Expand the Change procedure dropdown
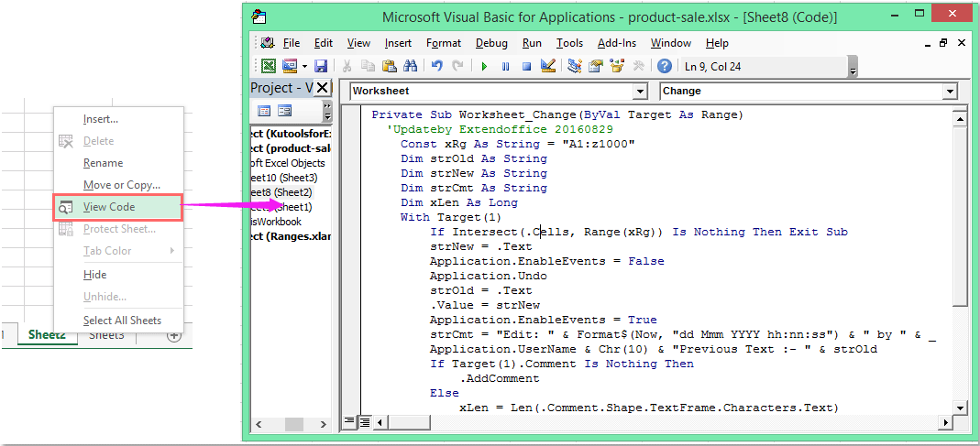The image size is (980, 446). pyautogui.click(x=949, y=92)
